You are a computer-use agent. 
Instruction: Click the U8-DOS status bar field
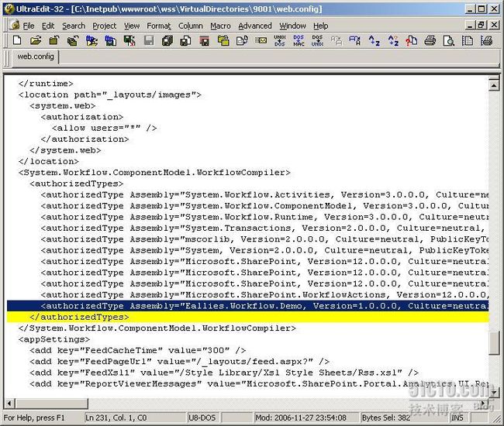point(203,417)
